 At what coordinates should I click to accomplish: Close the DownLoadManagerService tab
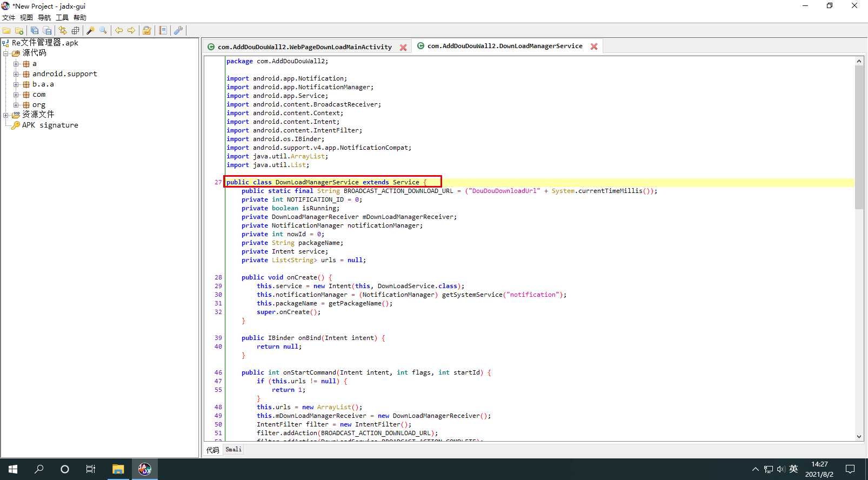594,46
